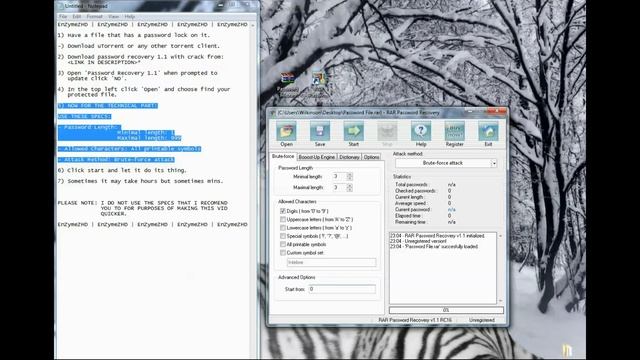Click the Notepad line '6) Click start and let it do its thing.'
Screen dimensions: 640x360
click(122, 170)
